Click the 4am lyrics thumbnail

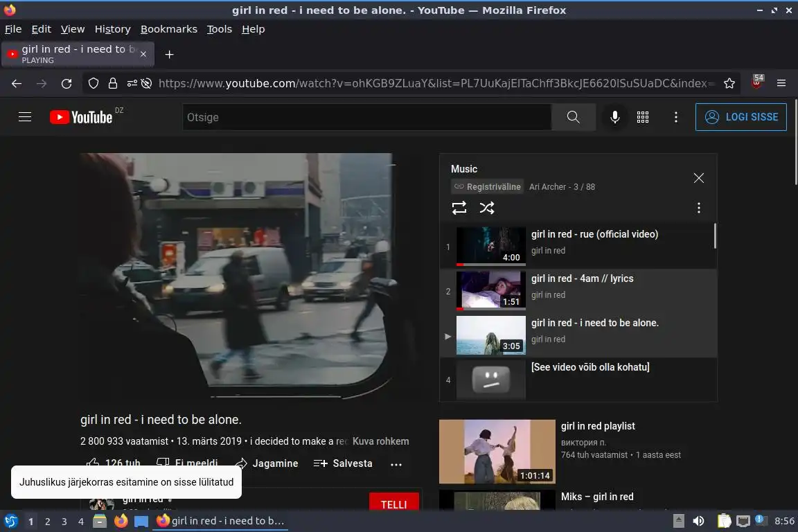pos(490,291)
